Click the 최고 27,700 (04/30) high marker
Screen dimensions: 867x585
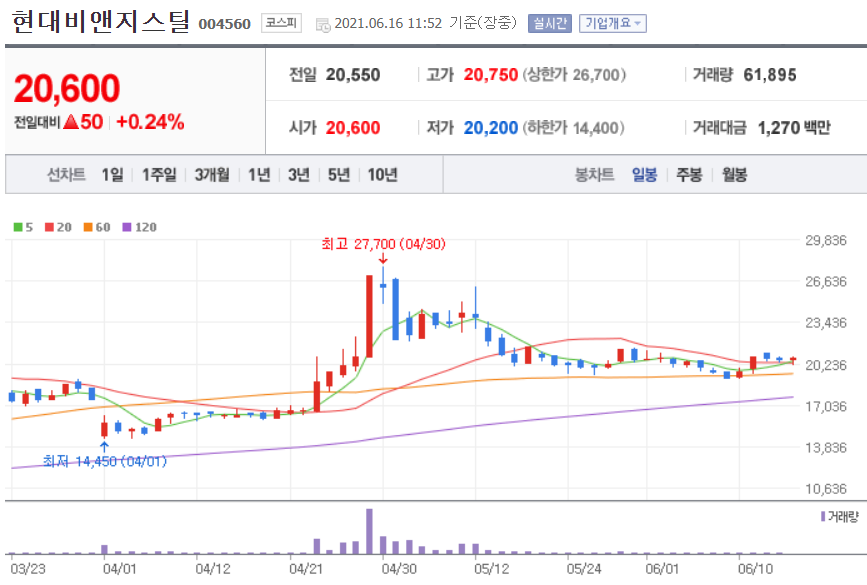(x=383, y=244)
